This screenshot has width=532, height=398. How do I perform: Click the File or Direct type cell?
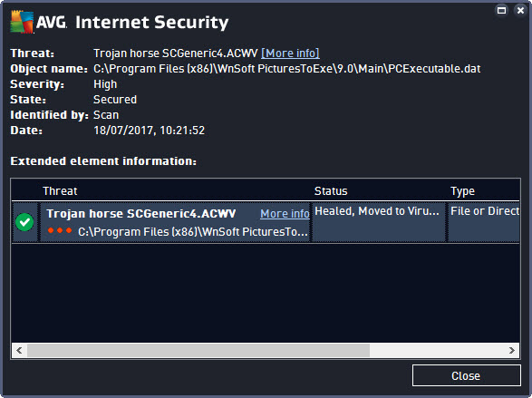pos(484,222)
